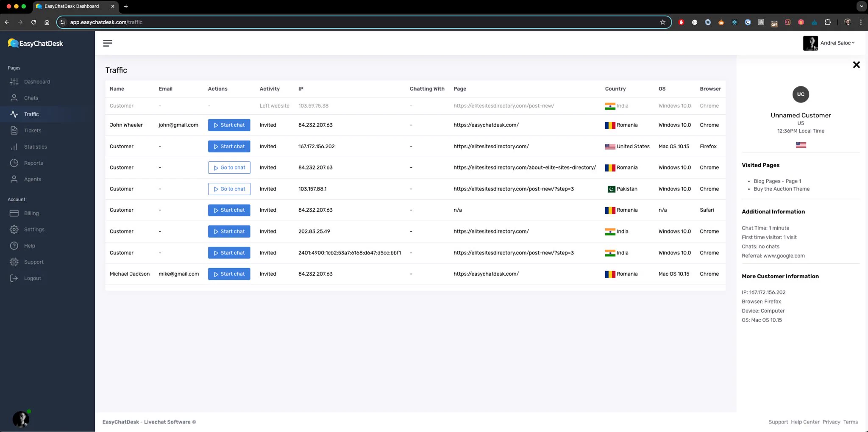Click the Andrei Saioc profile picture
The height and width of the screenshot is (432, 868).
tap(810, 43)
